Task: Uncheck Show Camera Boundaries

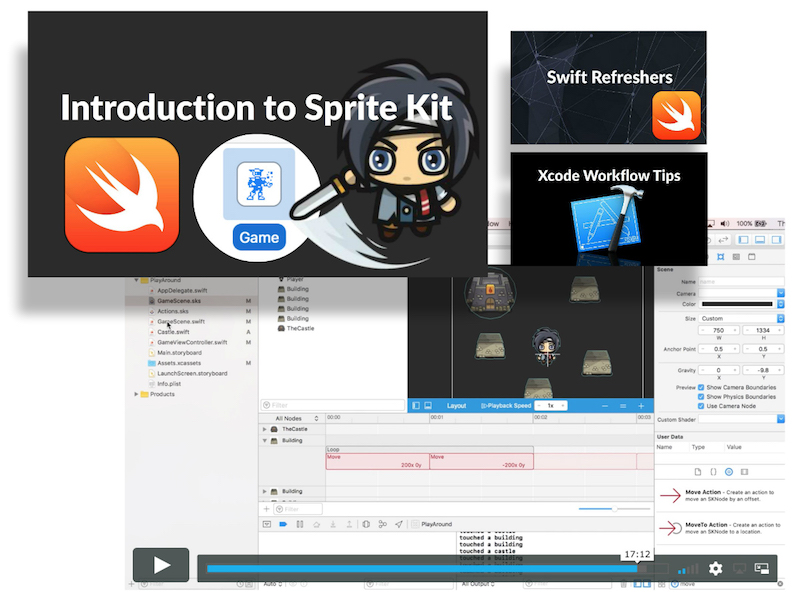Action: 701,387
